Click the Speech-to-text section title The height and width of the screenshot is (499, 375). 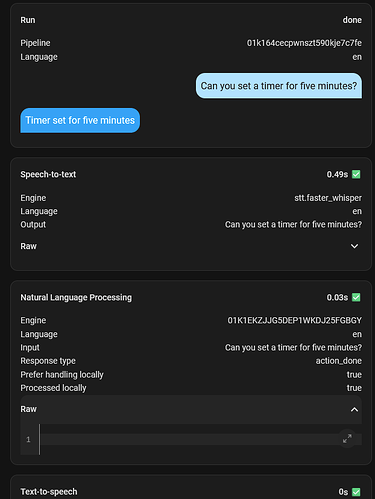48,174
